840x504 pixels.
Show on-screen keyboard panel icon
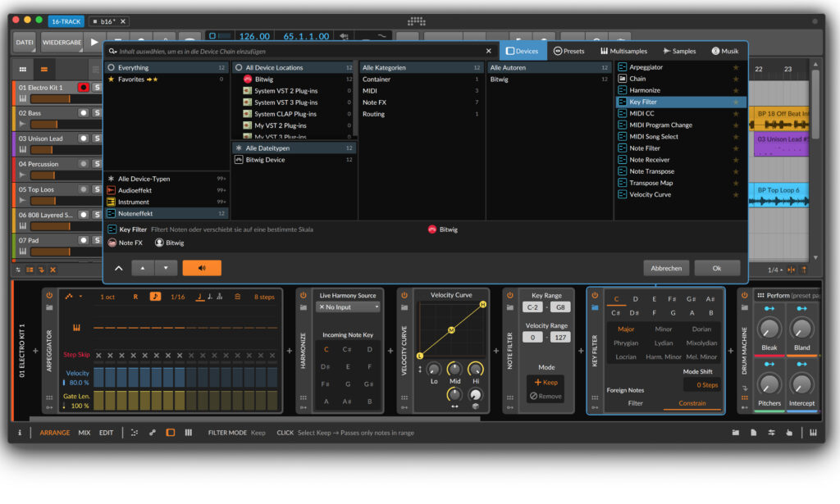point(813,433)
